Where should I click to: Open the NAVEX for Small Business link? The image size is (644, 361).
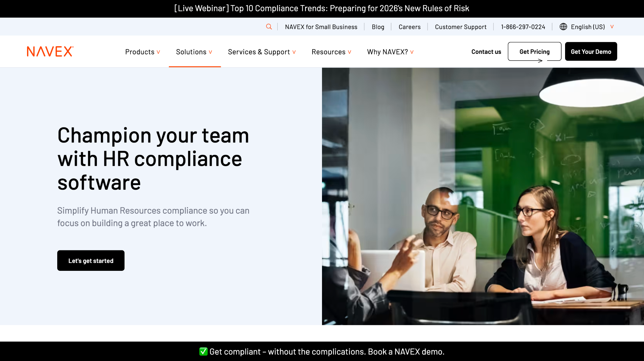click(x=321, y=27)
